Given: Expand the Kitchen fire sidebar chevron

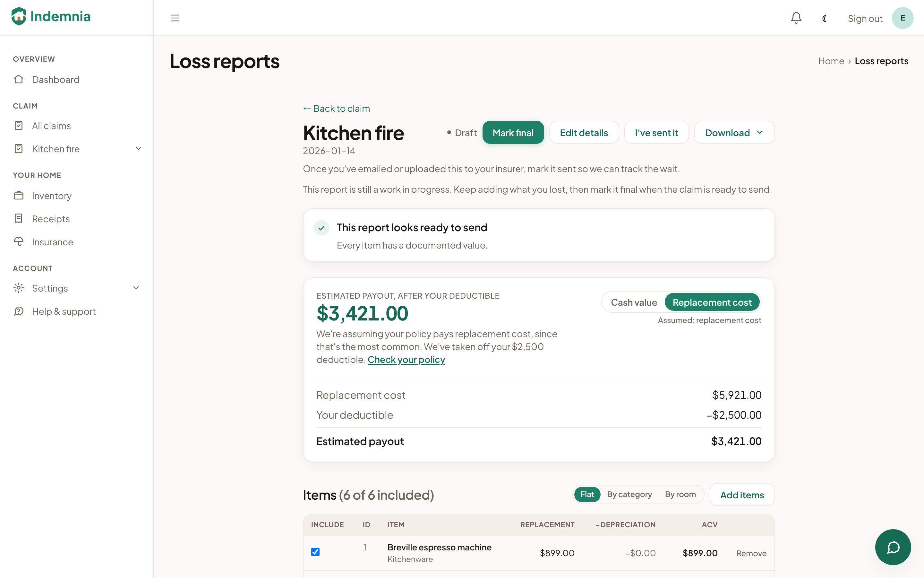Looking at the screenshot, I should (139, 148).
